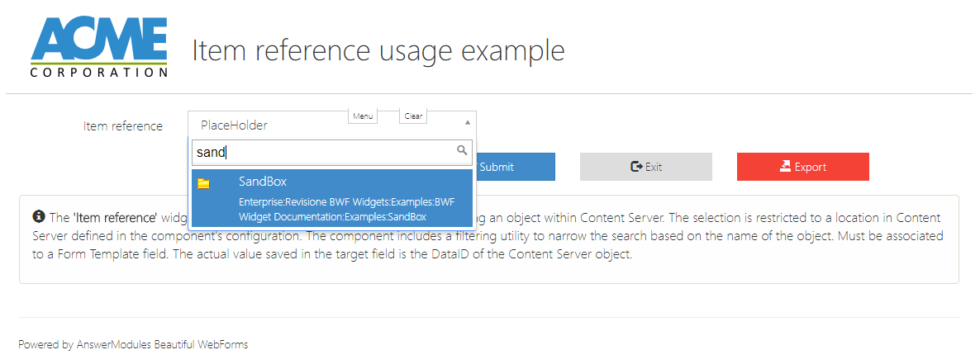
Task: Click the SandBox Enterprise path text
Action: point(346,210)
